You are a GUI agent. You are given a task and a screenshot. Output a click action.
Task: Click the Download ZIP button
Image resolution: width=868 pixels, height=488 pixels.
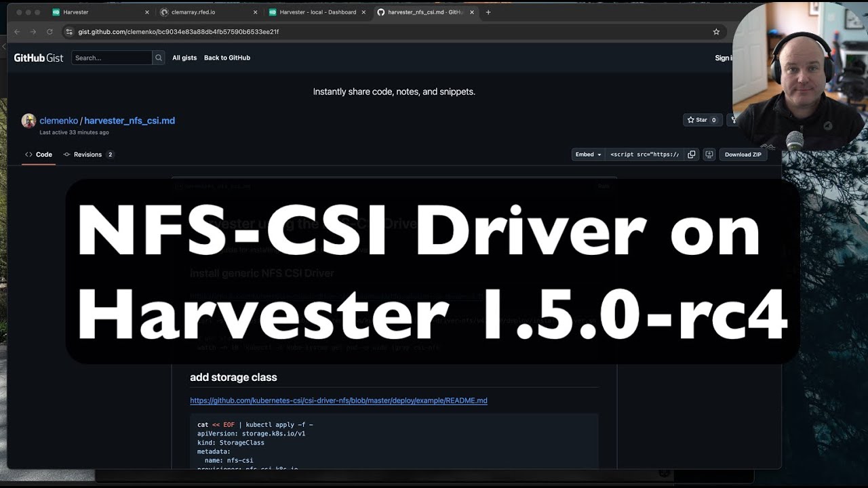coord(743,155)
